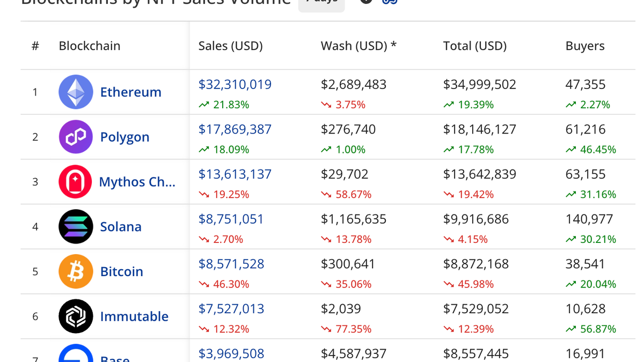Select Mythos total $13,642,839
The width and height of the screenshot is (644, 362).
(x=480, y=174)
